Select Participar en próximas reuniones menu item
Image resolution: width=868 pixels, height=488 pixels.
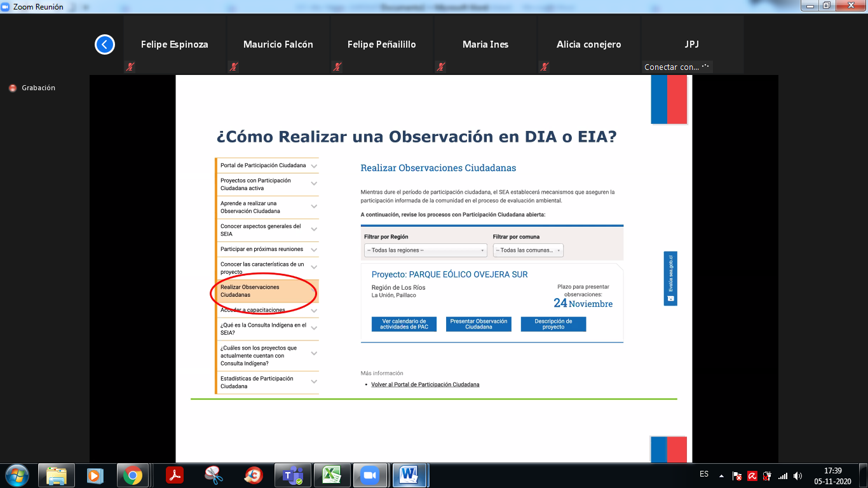(x=261, y=249)
